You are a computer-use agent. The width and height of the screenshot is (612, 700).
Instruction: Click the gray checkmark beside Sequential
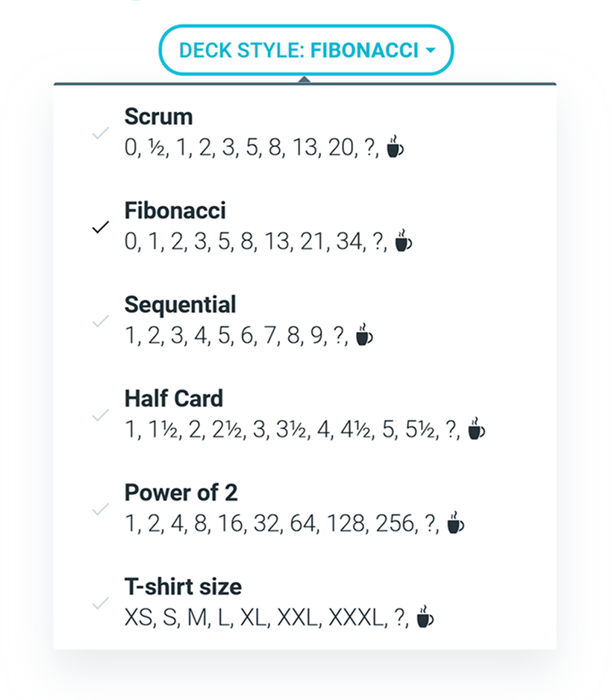point(101,322)
